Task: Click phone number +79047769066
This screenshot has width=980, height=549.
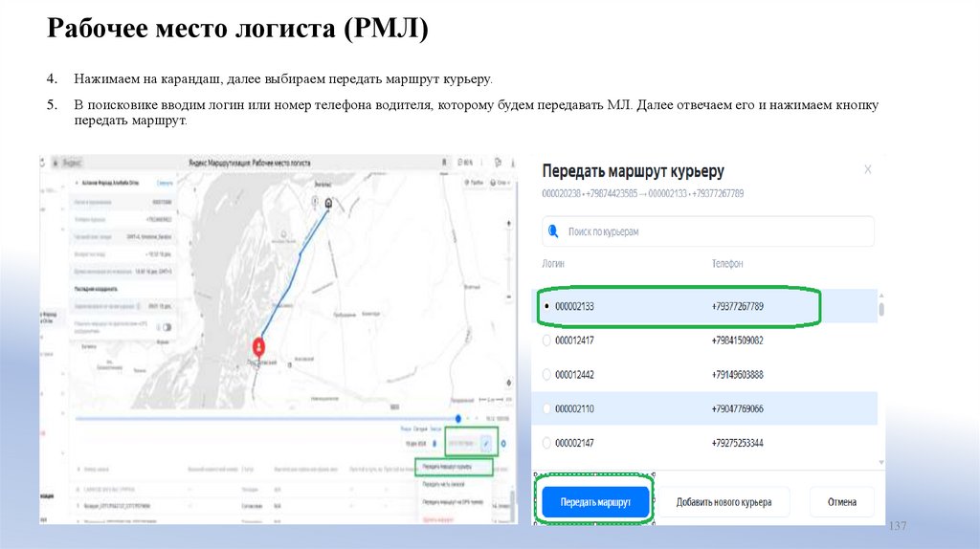Action: [738, 408]
